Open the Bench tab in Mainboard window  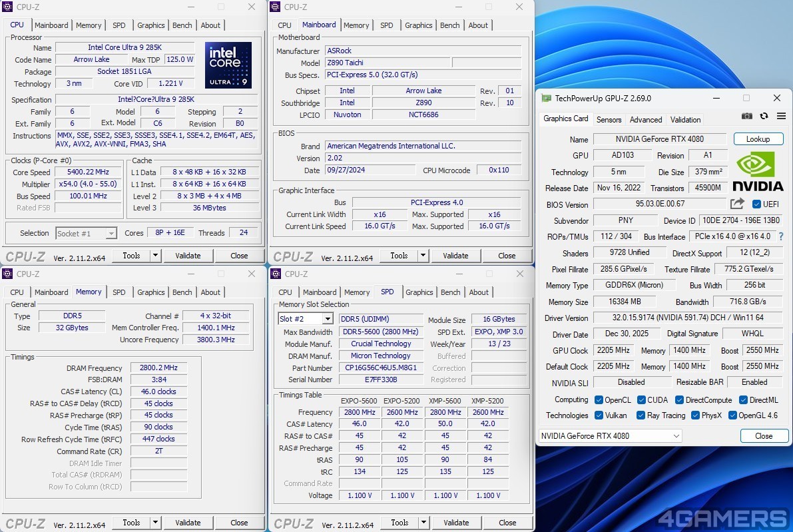(x=450, y=25)
